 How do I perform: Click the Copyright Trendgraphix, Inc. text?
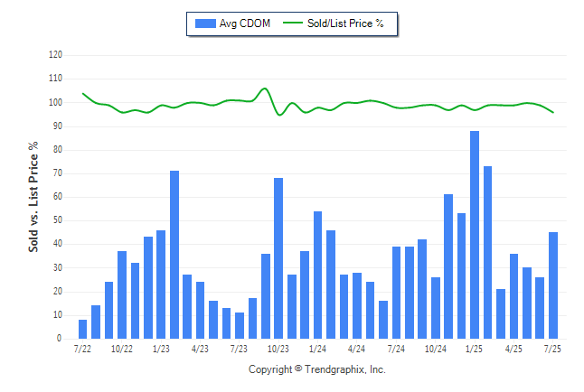pos(317,369)
